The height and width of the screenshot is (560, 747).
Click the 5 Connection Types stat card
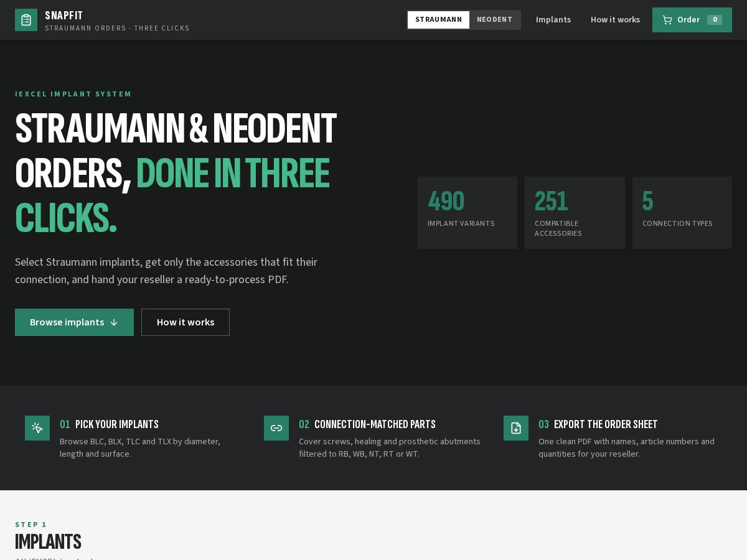[682, 213]
